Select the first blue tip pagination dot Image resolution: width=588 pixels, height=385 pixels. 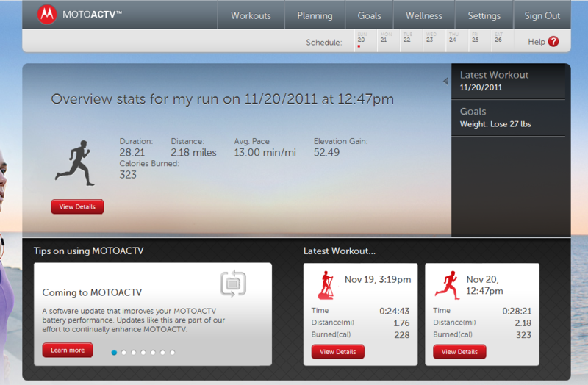[114, 353]
